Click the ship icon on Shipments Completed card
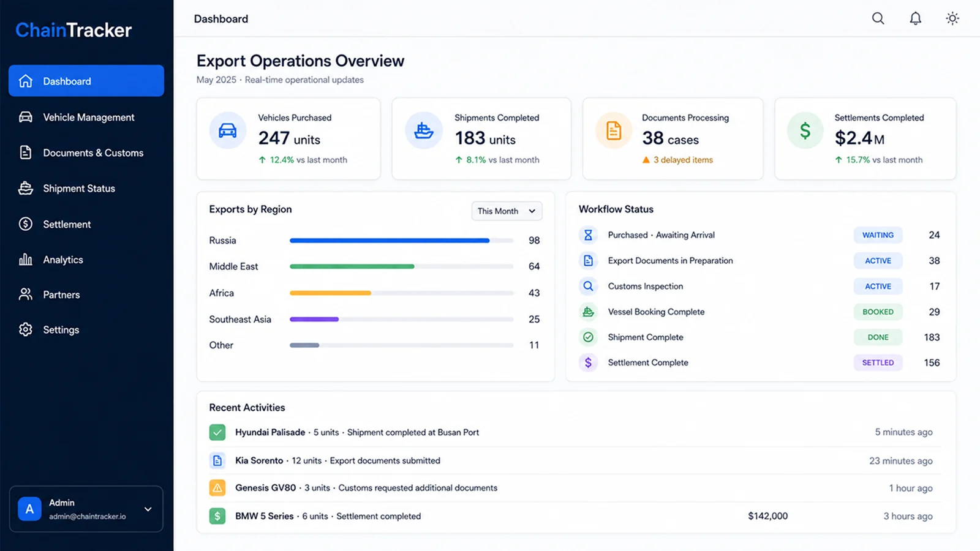This screenshot has height=551, width=980. 424,130
